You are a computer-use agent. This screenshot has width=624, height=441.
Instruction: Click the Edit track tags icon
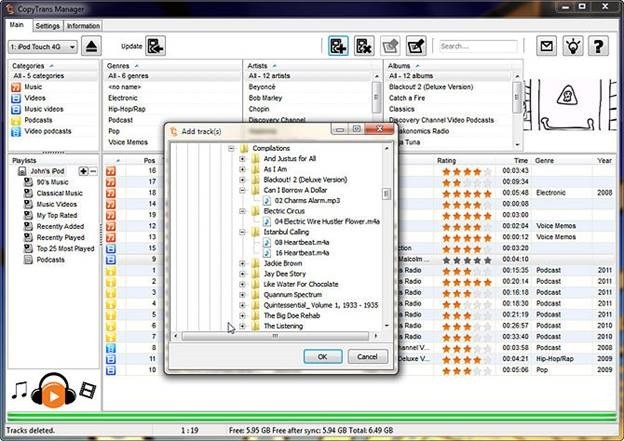click(x=416, y=46)
